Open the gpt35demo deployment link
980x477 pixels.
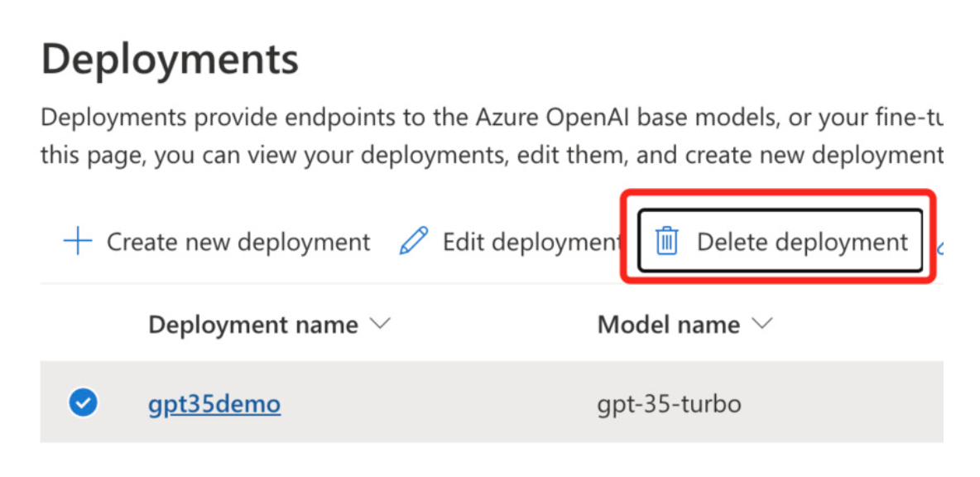click(x=214, y=404)
